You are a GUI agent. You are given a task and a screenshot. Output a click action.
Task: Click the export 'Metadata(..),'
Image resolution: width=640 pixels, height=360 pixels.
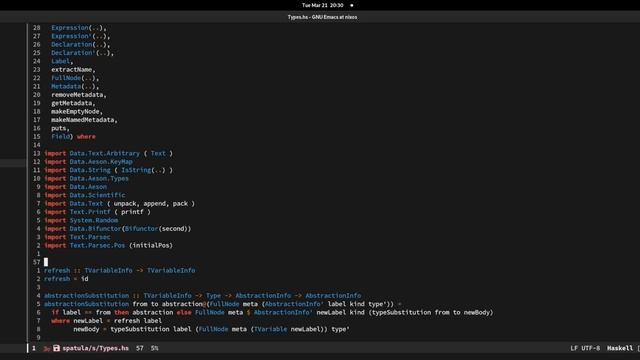pos(75,87)
